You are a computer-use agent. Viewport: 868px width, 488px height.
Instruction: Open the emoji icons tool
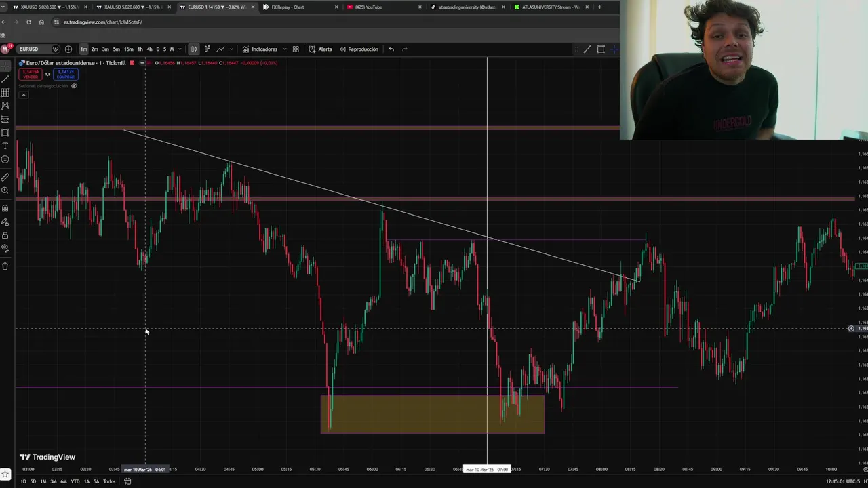pos(5,159)
